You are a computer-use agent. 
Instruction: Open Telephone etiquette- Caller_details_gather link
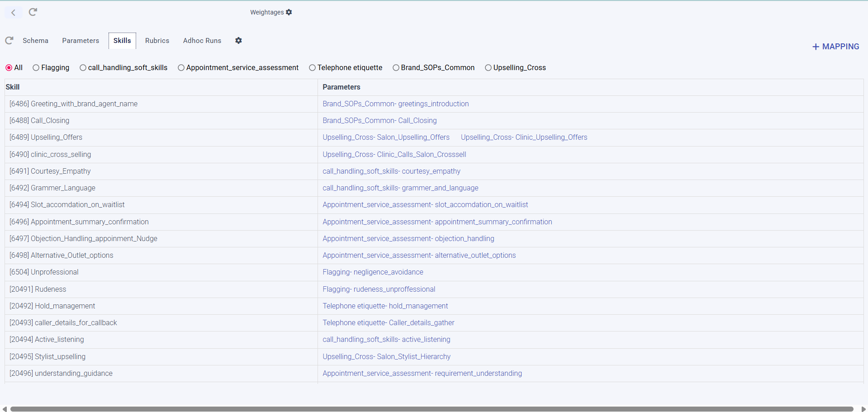click(x=388, y=323)
